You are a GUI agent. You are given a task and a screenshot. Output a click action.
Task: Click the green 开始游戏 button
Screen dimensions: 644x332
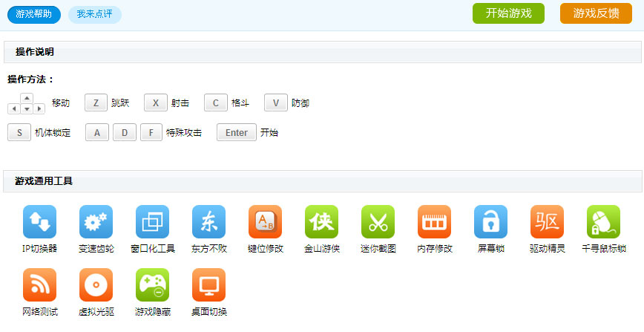coord(508,13)
